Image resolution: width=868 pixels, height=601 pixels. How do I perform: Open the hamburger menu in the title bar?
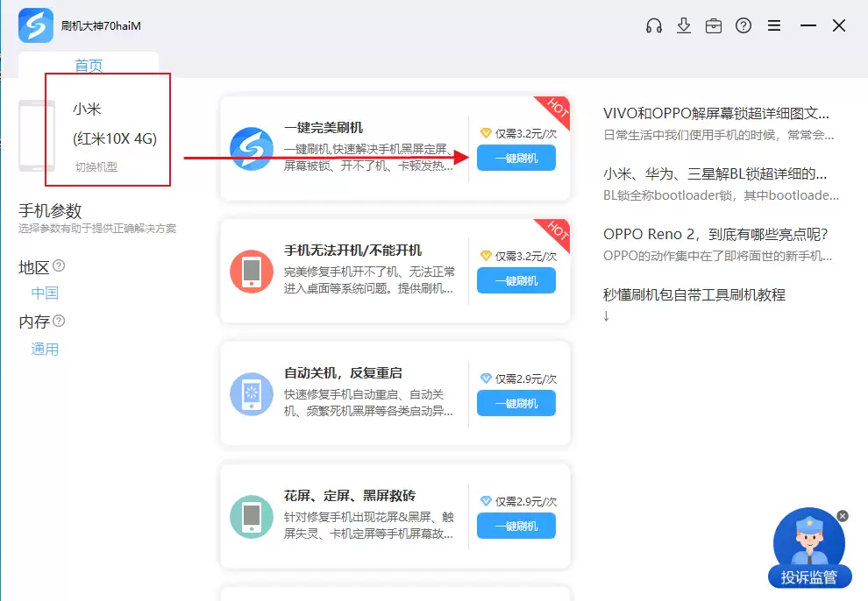pyautogui.click(x=774, y=25)
